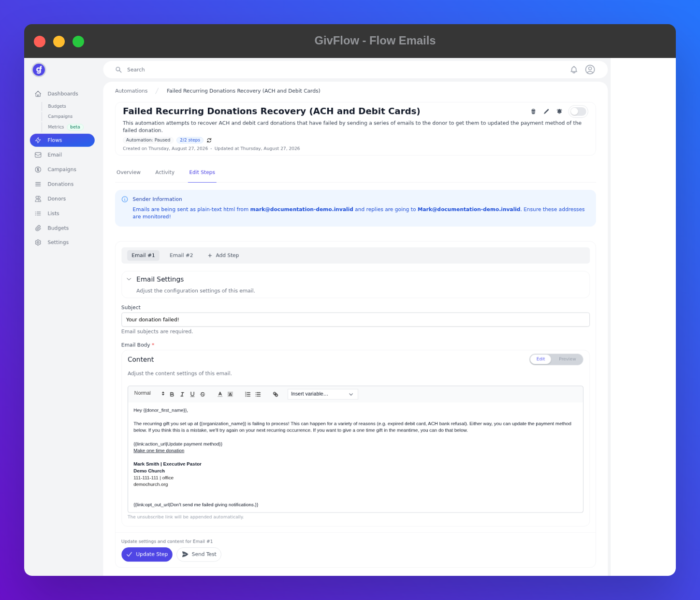This screenshot has height=600, width=700.
Task: Toggle the automation enable switch
Action: tap(578, 112)
